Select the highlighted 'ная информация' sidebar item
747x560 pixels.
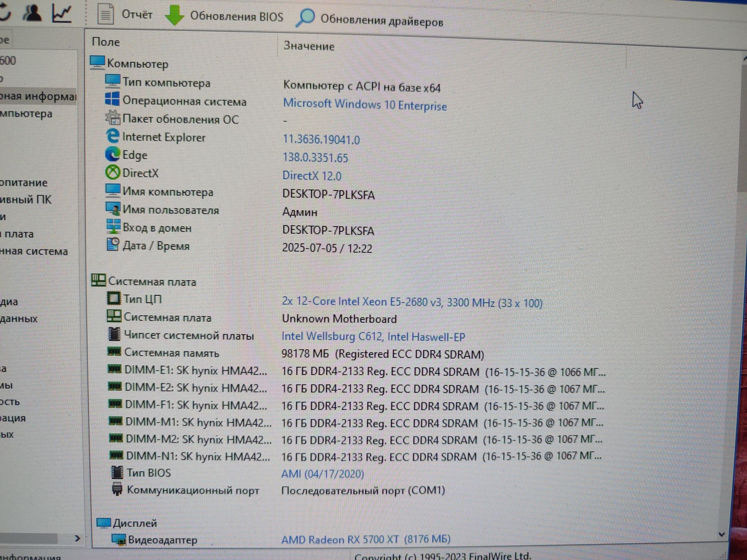click(38, 97)
